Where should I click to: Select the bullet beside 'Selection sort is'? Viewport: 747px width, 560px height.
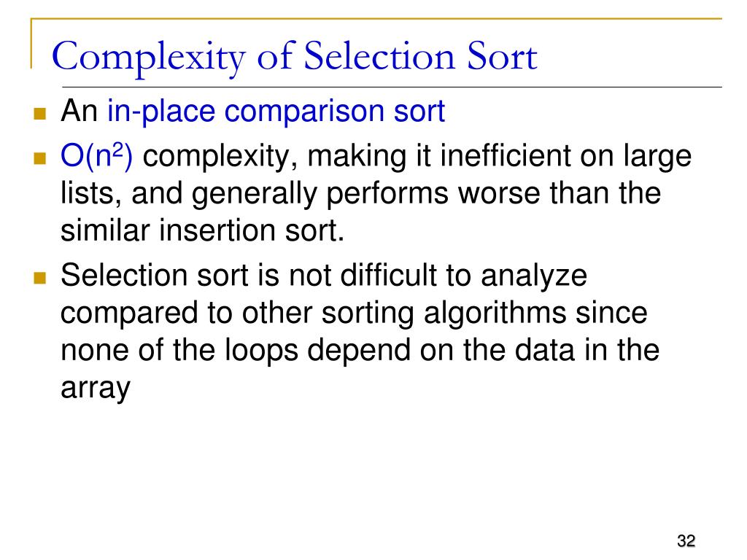(x=40, y=278)
